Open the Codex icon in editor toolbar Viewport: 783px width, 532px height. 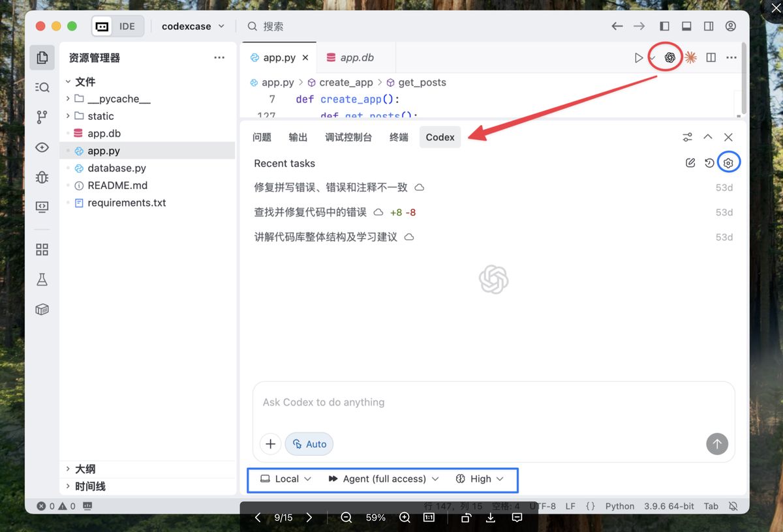(x=669, y=57)
